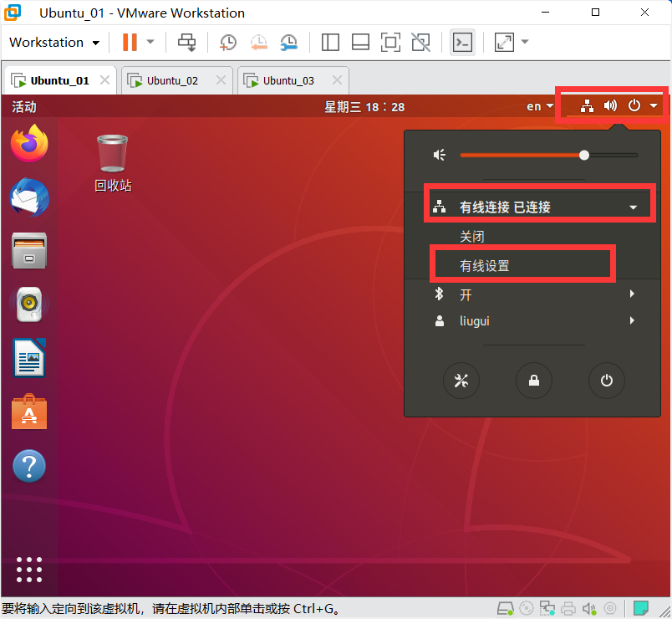
Task: Select 关闭 to turn off wired connection
Action: pyautogui.click(x=472, y=237)
